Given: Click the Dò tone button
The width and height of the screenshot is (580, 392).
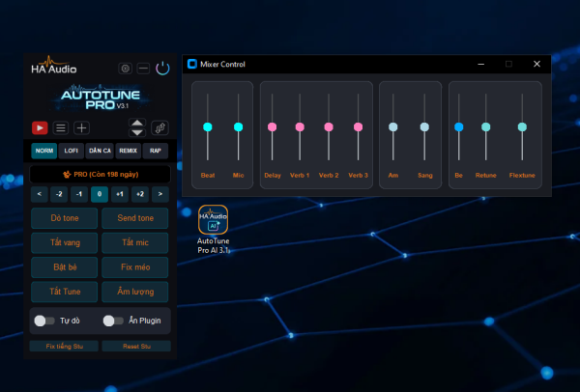Looking at the screenshot, I should pos(65,218).
